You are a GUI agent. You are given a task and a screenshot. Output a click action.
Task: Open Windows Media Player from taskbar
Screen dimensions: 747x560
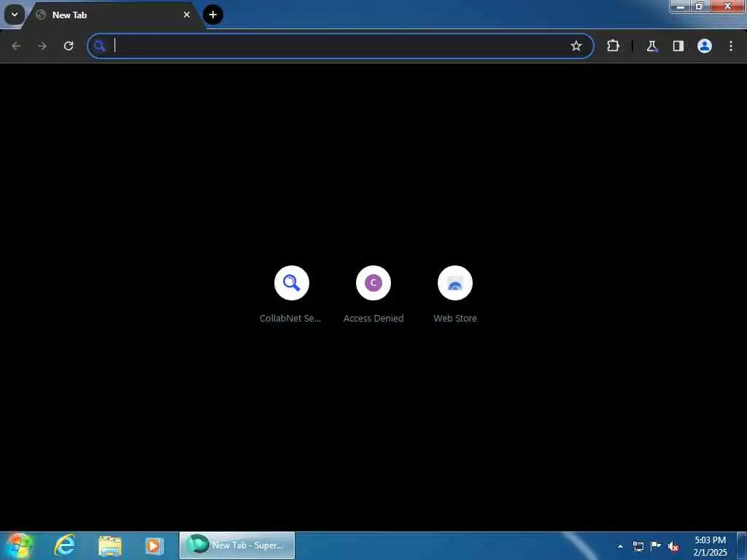point(154,545)
